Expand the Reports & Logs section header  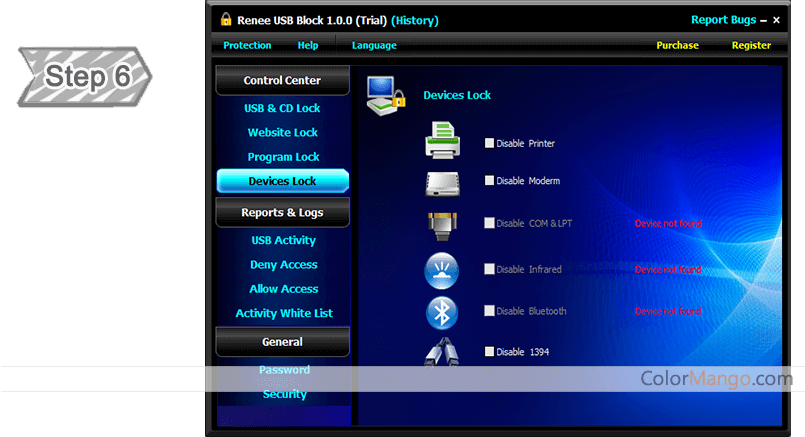(282, 213)
